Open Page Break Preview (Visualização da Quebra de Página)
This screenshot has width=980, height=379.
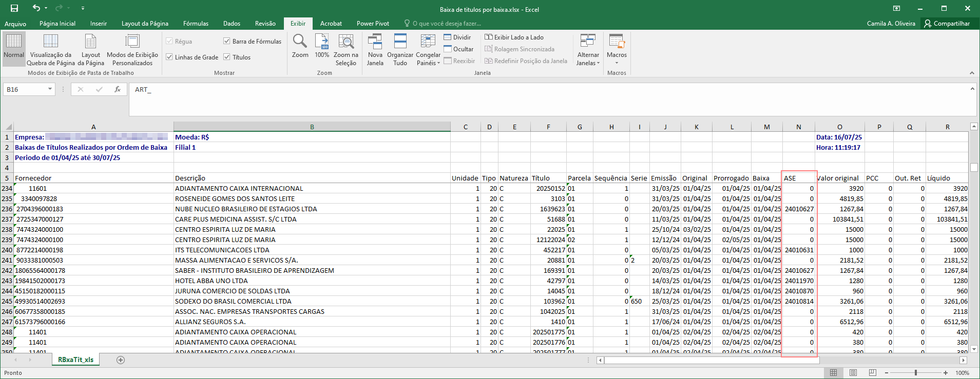[x=50, y=49]
